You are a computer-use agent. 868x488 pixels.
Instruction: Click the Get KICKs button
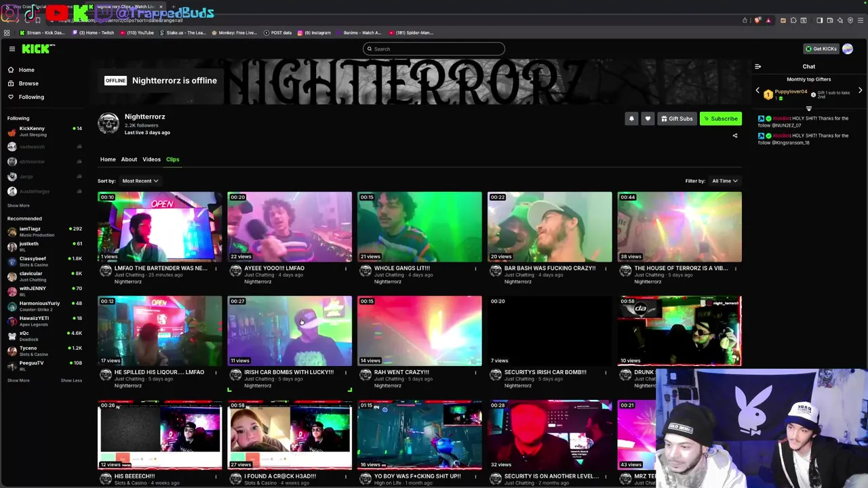821,49
